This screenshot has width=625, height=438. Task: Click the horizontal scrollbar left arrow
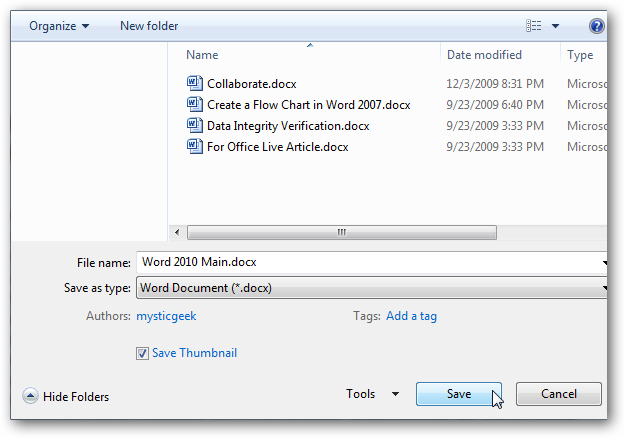click(177, 232)
